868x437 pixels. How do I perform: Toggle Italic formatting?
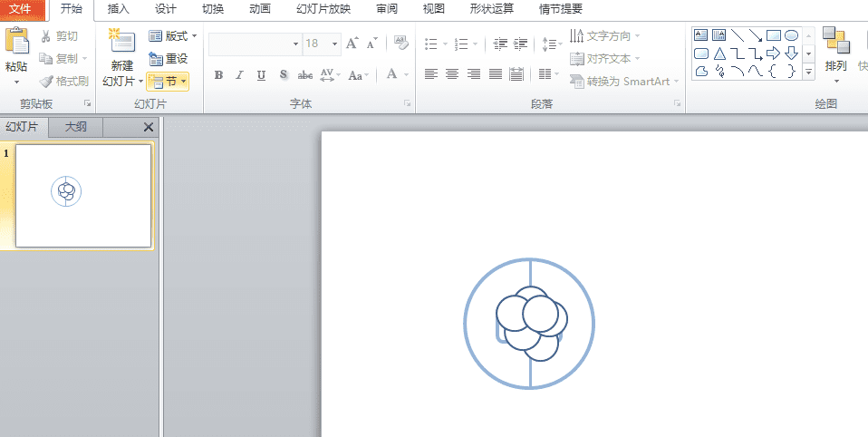pos(240,74)
